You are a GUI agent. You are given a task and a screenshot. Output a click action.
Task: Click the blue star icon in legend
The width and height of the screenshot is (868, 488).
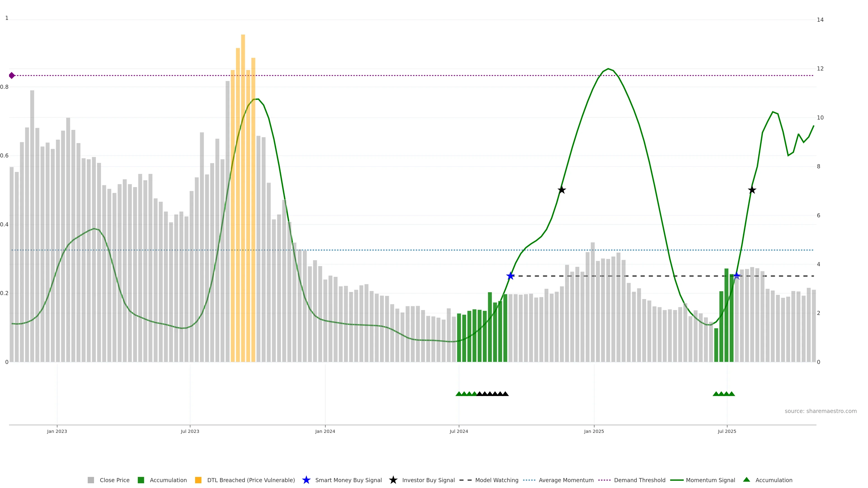click(x=306, y=480)
